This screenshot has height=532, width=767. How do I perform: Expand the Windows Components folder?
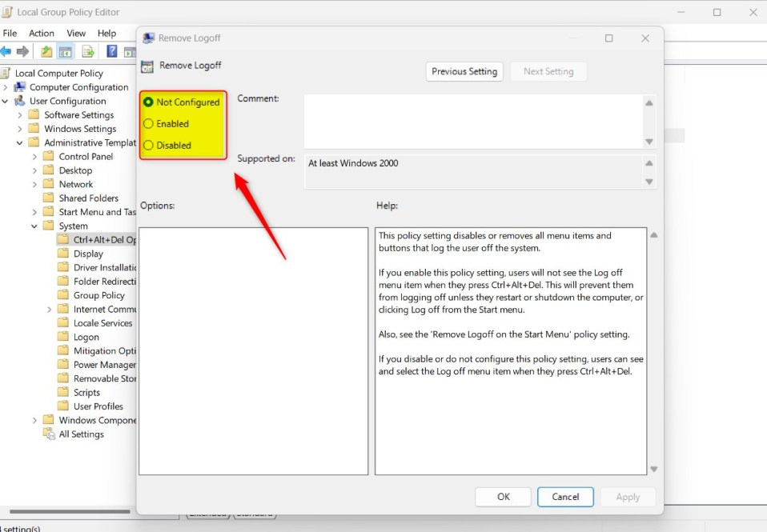pos(34,420)
